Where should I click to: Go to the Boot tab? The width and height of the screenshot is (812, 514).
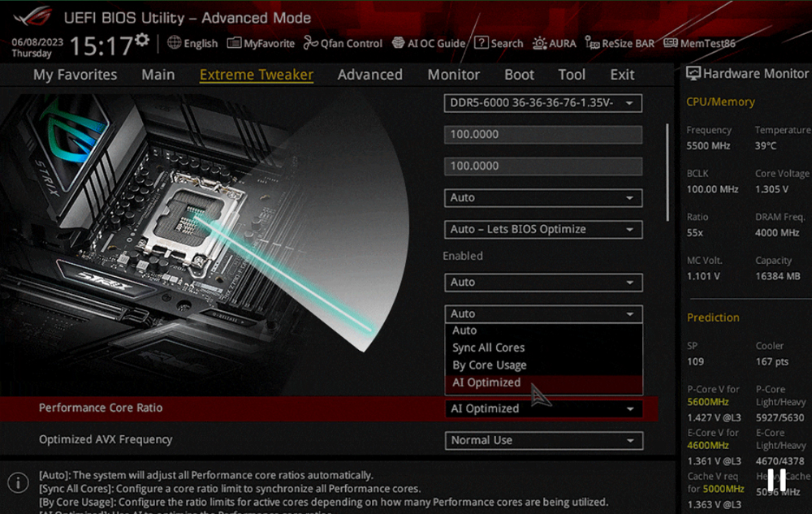tap(519, 75)
